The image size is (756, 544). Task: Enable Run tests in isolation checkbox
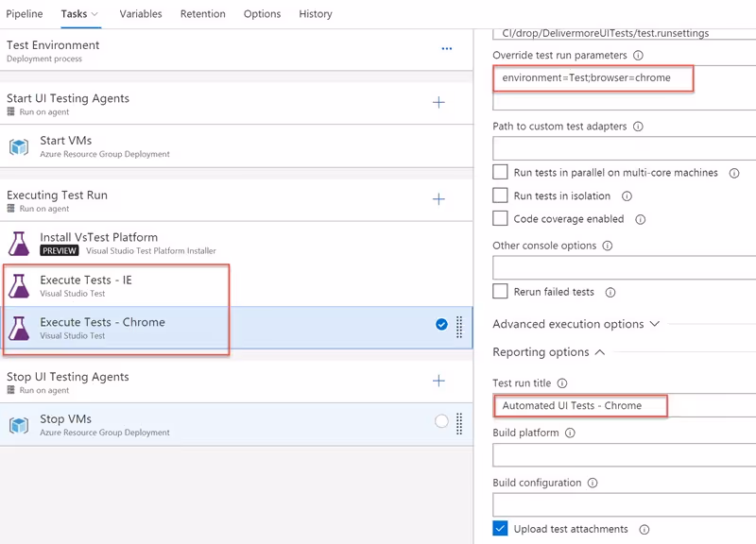pyautogui.click(x=500, y=195)
